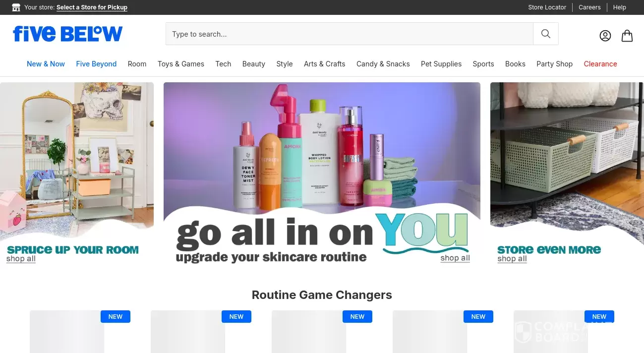Click 'Spruce Up Your Room' heading
Screen dimensions: 644x353
point(73,249)
